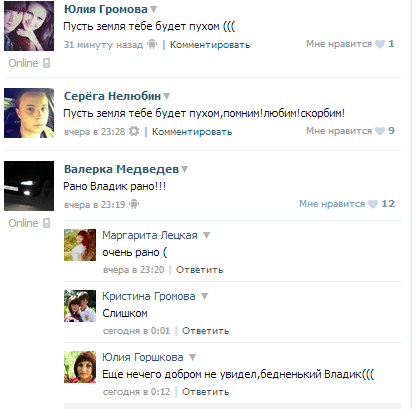This screenshot has height=409, width=412.
Task: Click 'Мне нравится' on Серёга Нелюбин's post
Action: 339,131
